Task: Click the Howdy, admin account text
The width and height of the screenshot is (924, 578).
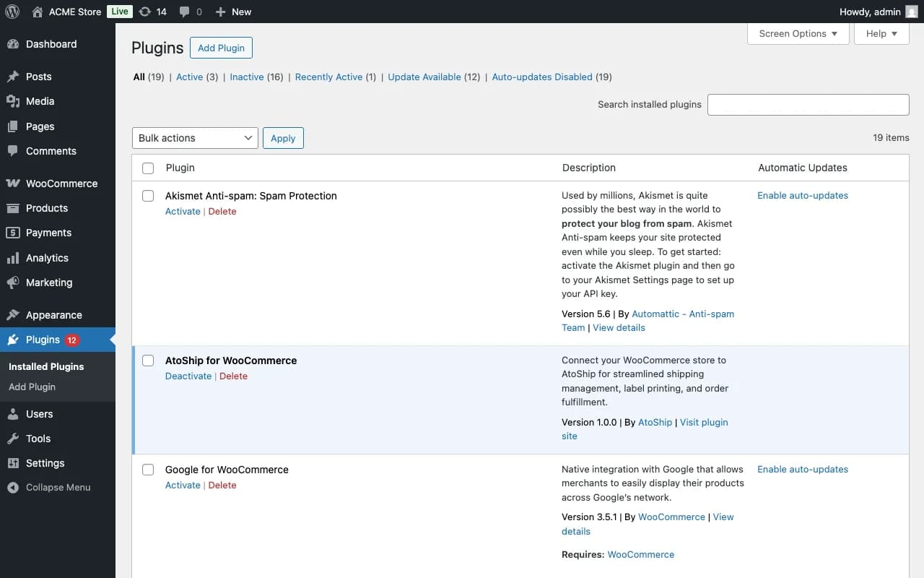Action: pyautogui.click(x=870, y=12)
